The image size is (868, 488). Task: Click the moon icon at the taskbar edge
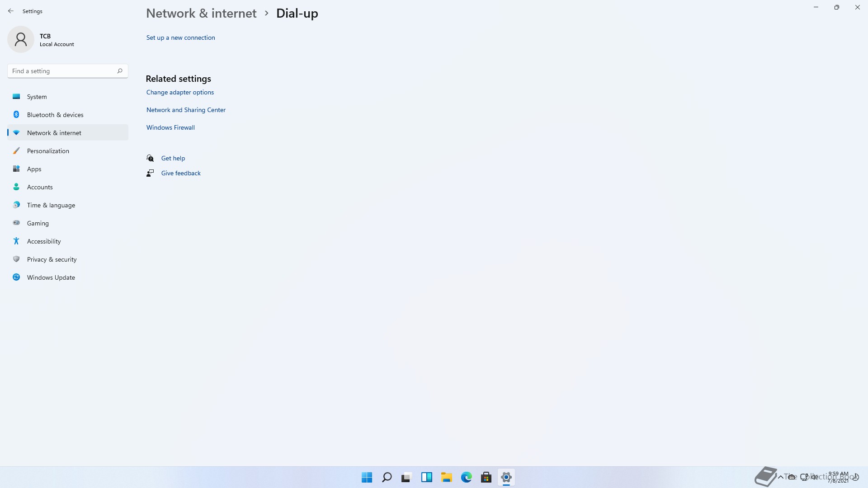tap(855, 477)
